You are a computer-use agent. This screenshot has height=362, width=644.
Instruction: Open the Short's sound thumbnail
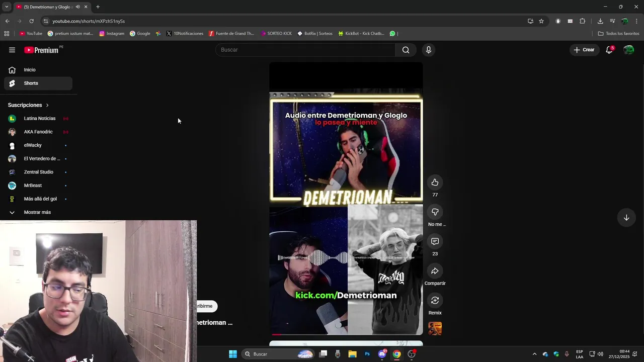[435, 328]
